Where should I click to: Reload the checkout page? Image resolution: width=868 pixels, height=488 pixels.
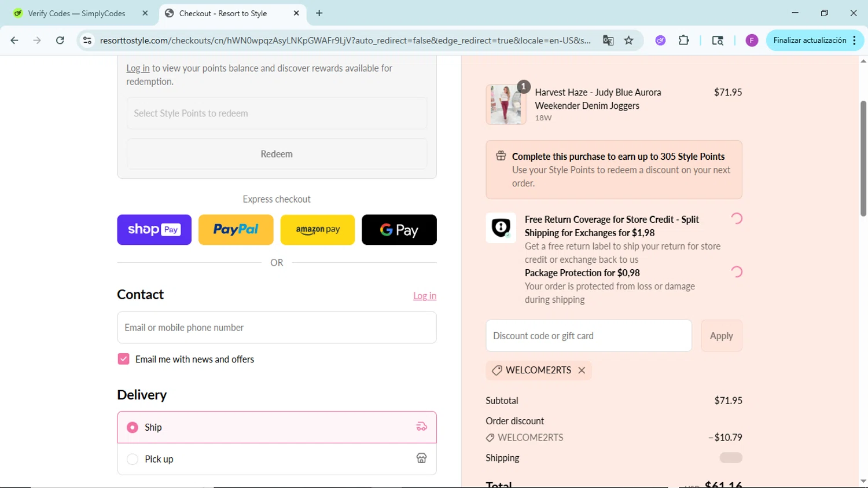tap(60, 41)
